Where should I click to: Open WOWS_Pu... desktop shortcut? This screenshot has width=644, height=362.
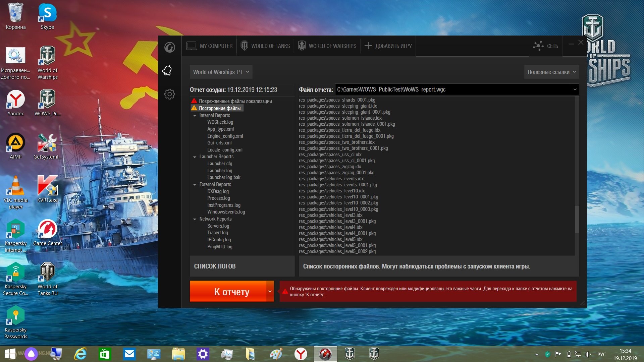point(47,103)
